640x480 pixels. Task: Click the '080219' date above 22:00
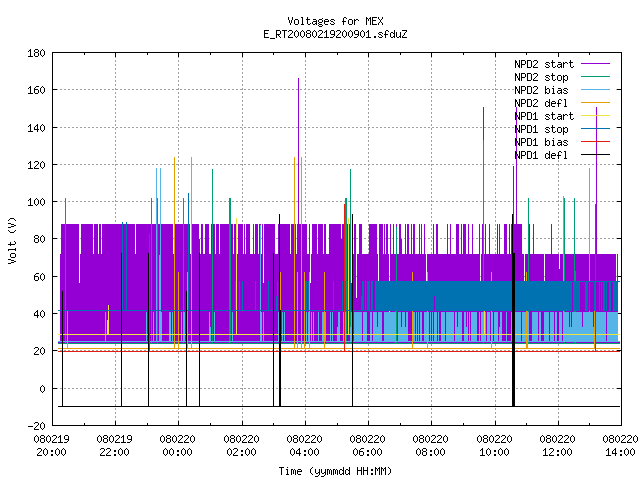pyautogui.click(x=114, y=439)
